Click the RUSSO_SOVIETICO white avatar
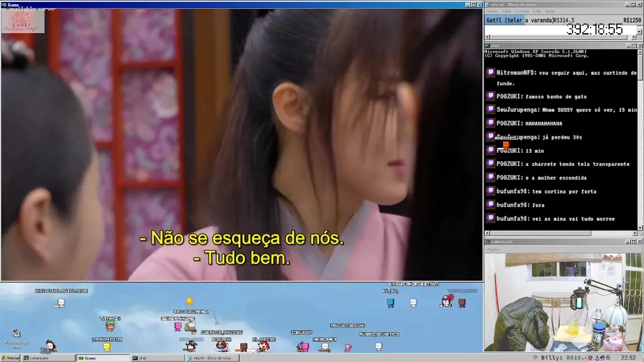This screenshot has height=362, width=644. tap(378, 346)
